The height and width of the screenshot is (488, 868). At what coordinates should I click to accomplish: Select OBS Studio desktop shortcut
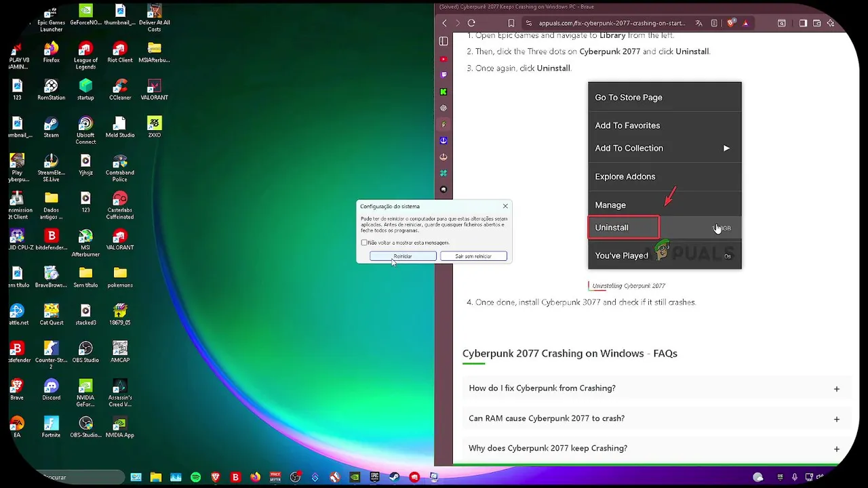[85, 352]
